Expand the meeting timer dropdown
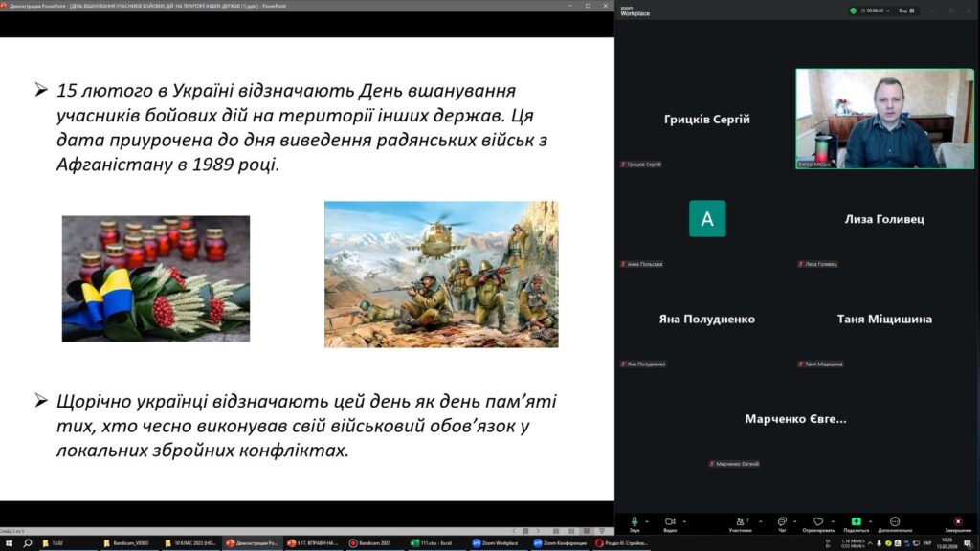 pos(890,11)
